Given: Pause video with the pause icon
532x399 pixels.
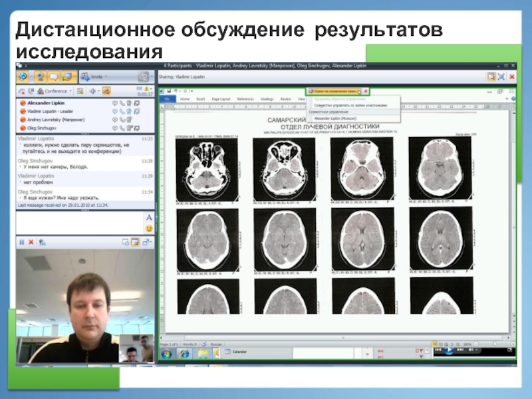Looking at the screenshot, I should tap(22, 242).
